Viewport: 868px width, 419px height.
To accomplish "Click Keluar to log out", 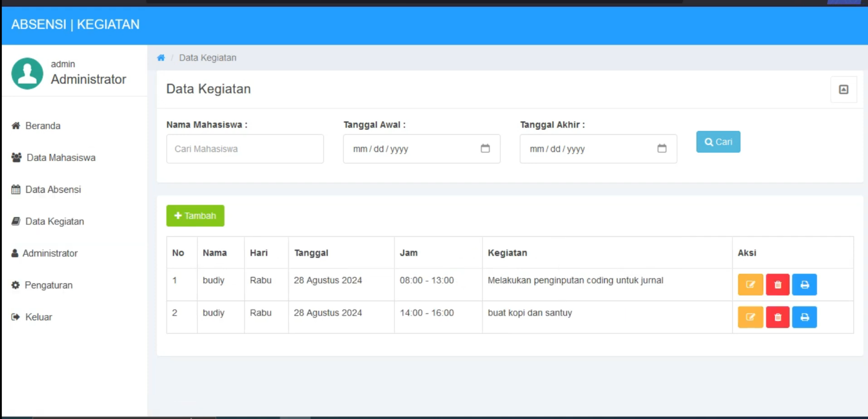I will click(32, 317).
